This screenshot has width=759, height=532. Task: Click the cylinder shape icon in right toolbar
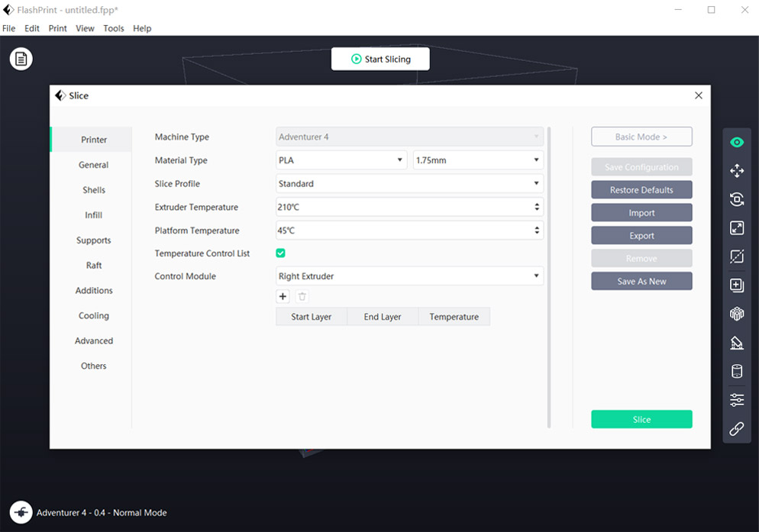point(737,371)
